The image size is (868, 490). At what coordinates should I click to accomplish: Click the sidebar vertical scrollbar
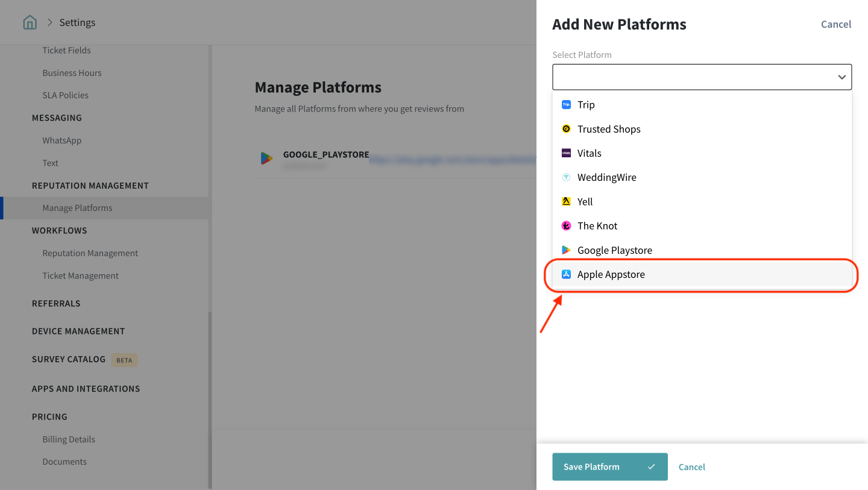click(x=210, y=398)
